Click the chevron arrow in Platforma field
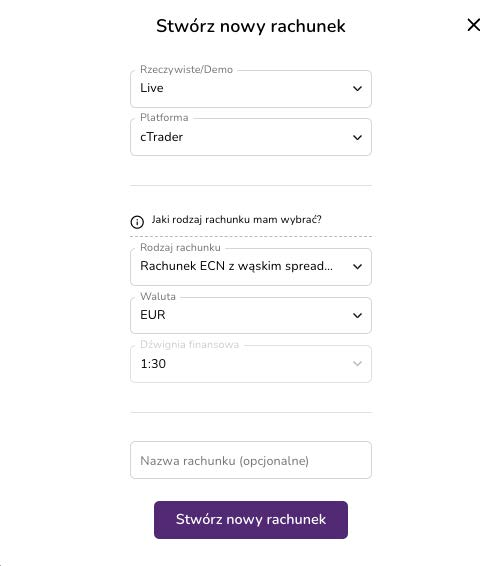 357,138
